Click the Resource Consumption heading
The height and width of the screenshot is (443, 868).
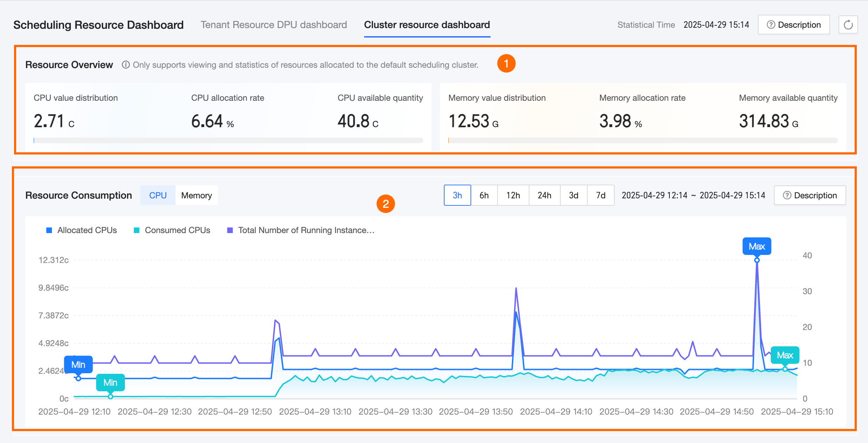tap(79, 195)
